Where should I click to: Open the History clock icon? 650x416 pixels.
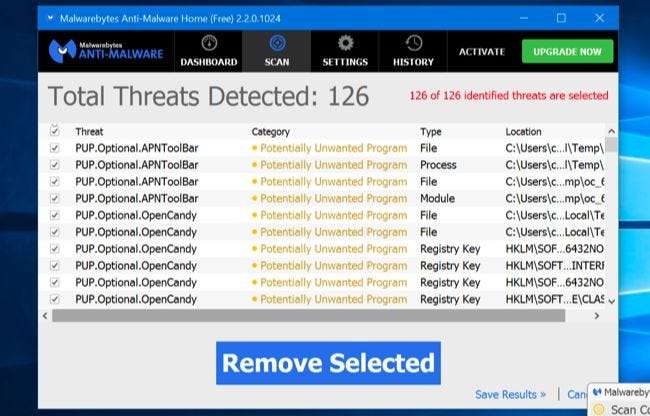point(413,43)
